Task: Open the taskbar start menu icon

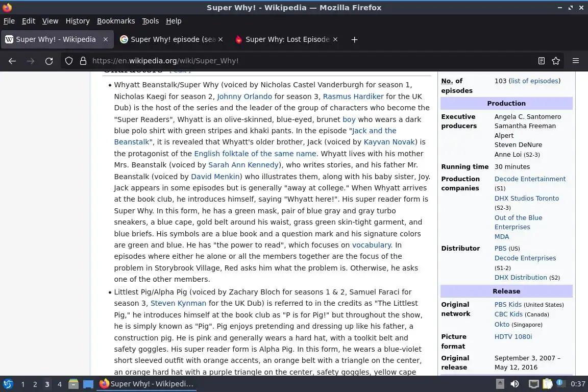Action: pos(8,384)
